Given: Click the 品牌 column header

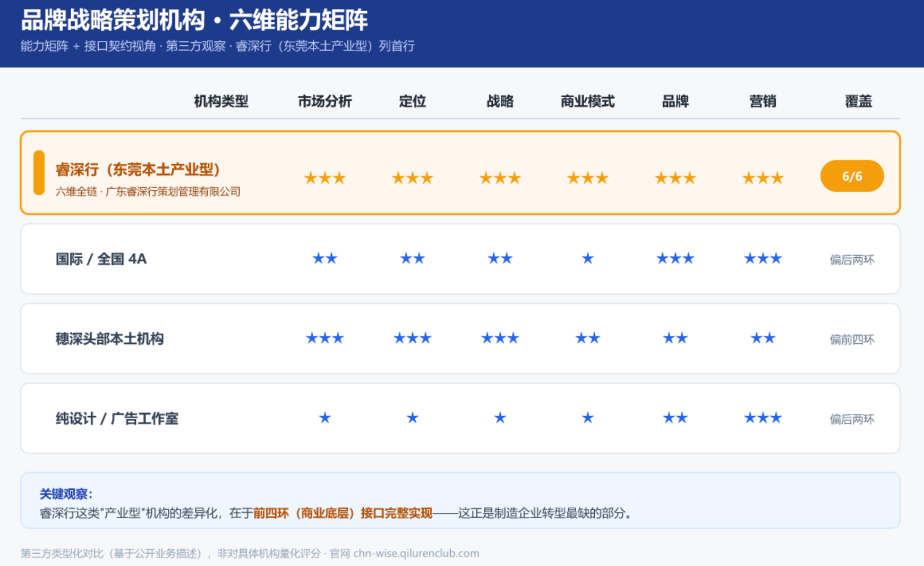Looking at the screenshot, I should tap(675, 101).
